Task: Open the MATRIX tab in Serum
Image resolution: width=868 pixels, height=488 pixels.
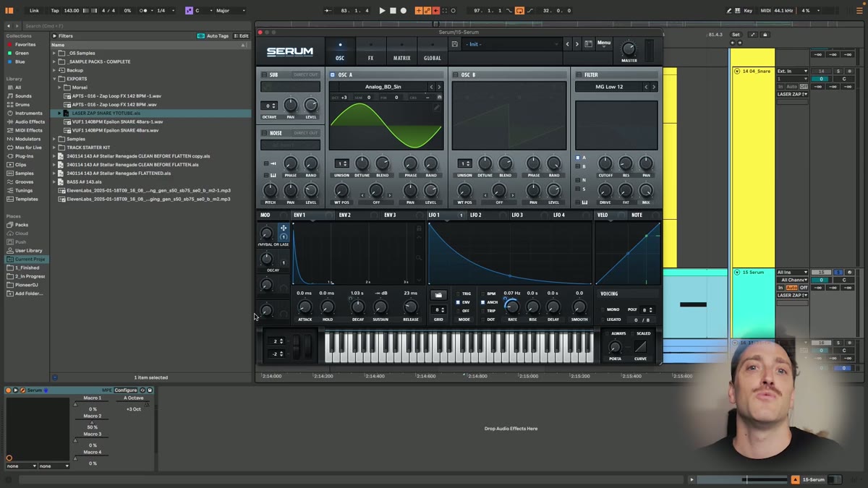Action: coord(401,51)
